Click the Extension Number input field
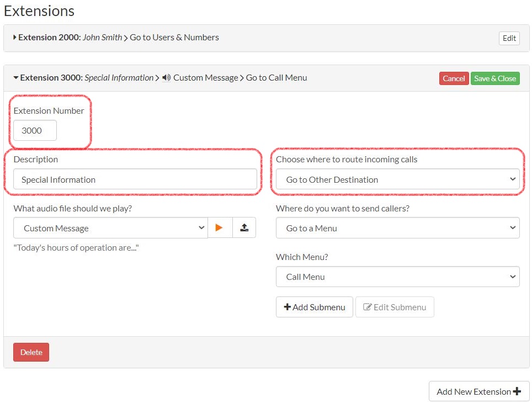Image resolution: width=532 pixels, height=403 pixels. tap(35, 131)
